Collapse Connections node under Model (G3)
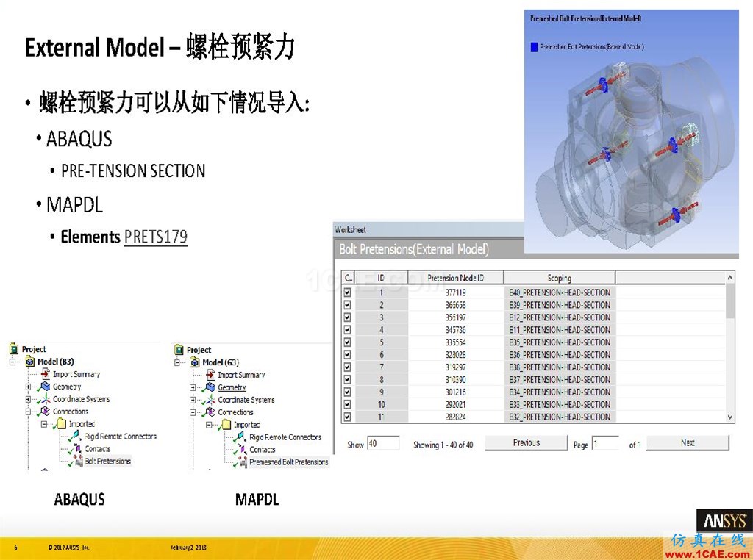The width and height of the screenshot is (753, 560). click(193, 412)
